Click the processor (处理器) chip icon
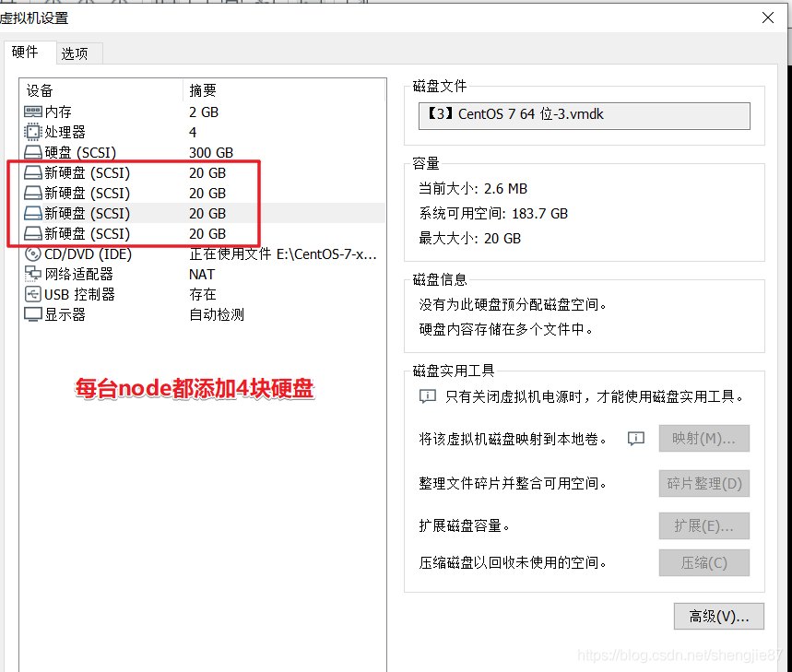792x672 pixels. pyautogui.click(x=33, y=132)
